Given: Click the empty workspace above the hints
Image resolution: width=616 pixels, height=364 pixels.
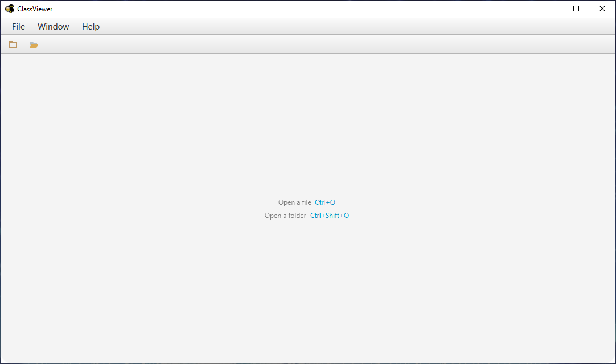Looking at the screenshot, I should 308,126.
